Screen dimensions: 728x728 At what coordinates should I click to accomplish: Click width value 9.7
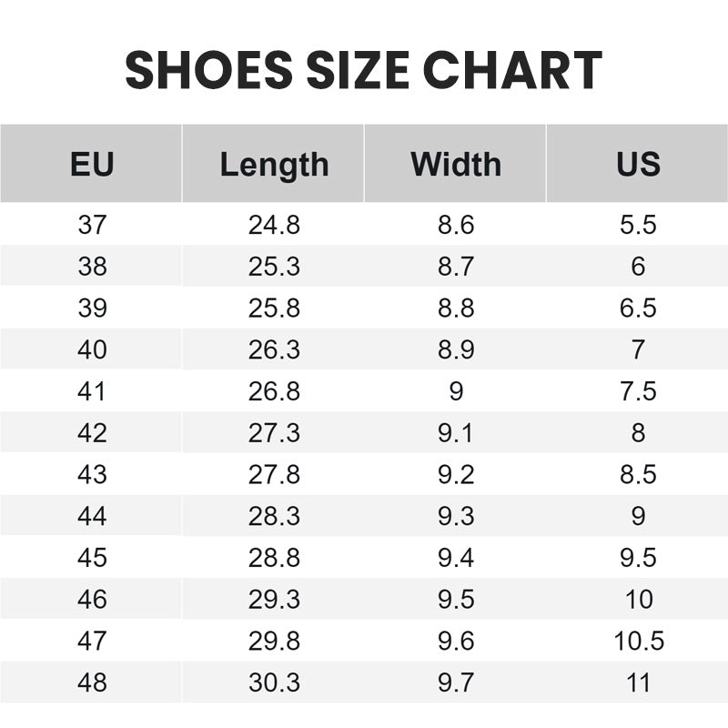click(x=456, y=682)
